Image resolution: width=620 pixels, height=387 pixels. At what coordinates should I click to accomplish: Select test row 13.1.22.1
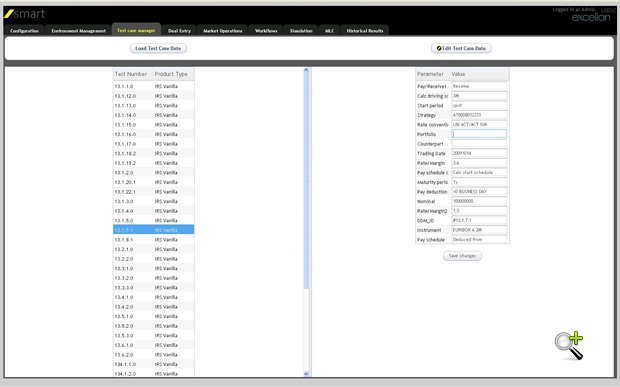[x=153, y=192]
